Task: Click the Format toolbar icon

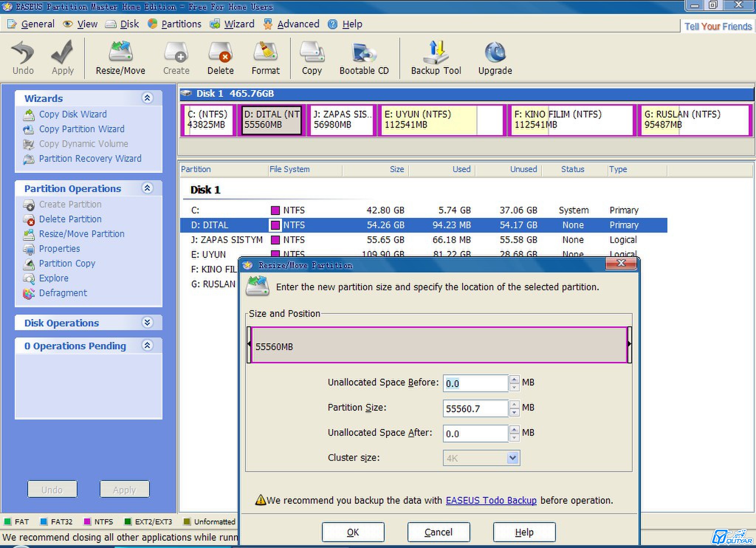Action: point(265,58)
